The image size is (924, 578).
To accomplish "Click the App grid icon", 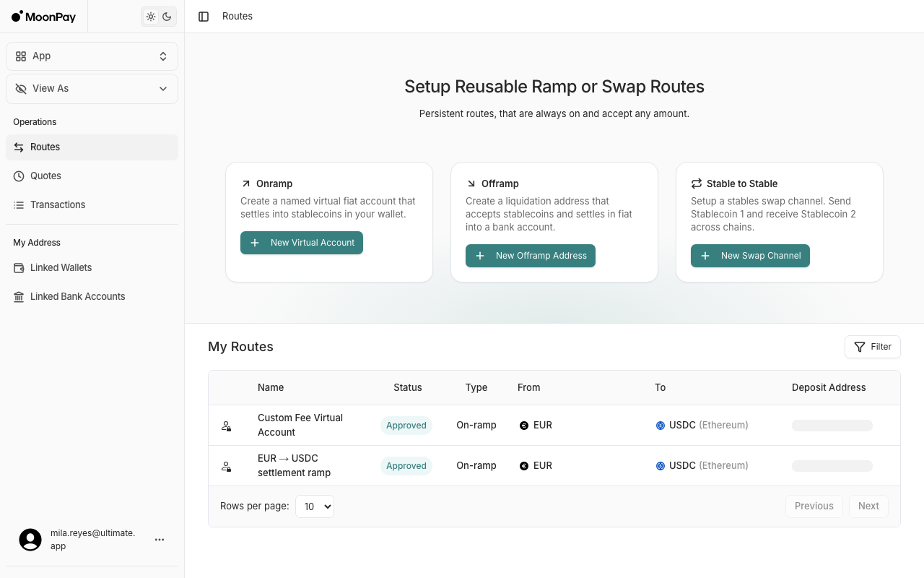I will [21, 56].
